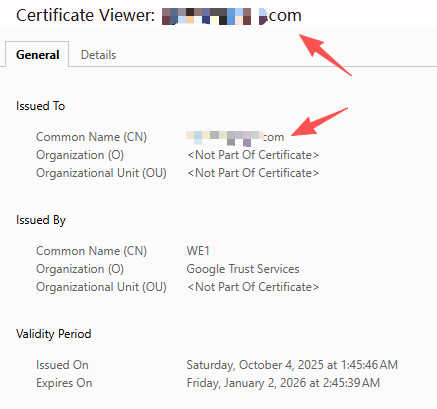
Task: Click the blurred Issued To common name
Action: (235, 137)
